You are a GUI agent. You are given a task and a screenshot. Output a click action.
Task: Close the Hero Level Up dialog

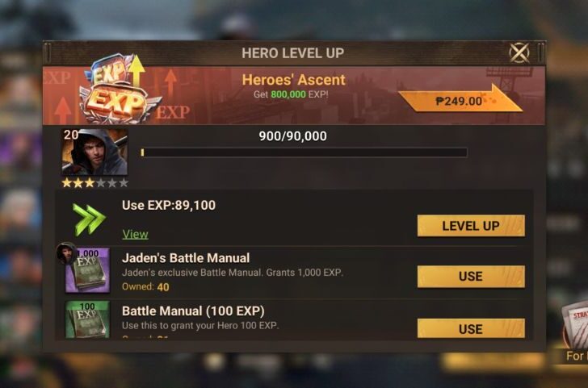[x=519, y=52]
